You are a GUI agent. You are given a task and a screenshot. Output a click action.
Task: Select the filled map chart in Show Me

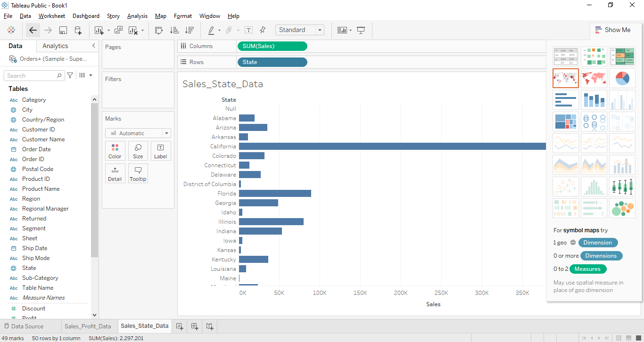pyautogui.click(x=594, y=78)
